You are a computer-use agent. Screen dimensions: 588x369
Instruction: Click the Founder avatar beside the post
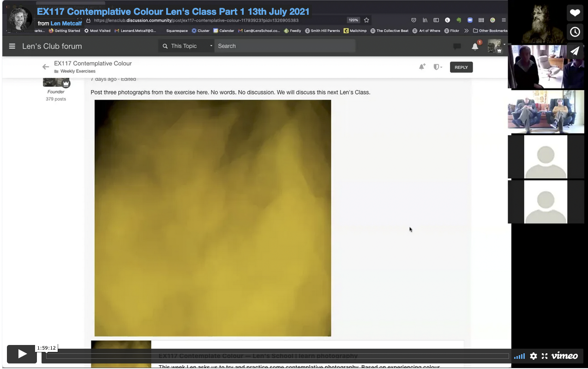[x=56, y=83]
